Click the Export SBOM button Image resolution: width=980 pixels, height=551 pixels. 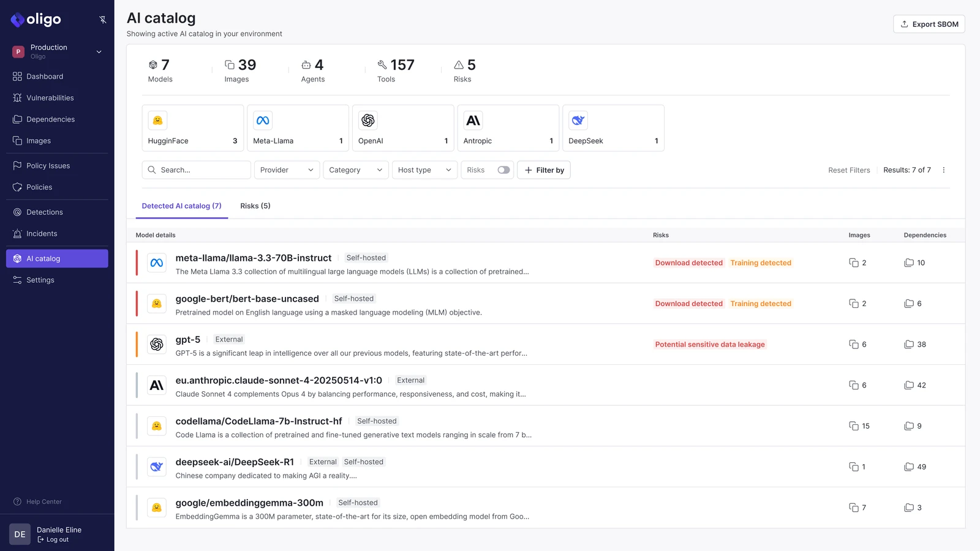[x=929, y=24]
